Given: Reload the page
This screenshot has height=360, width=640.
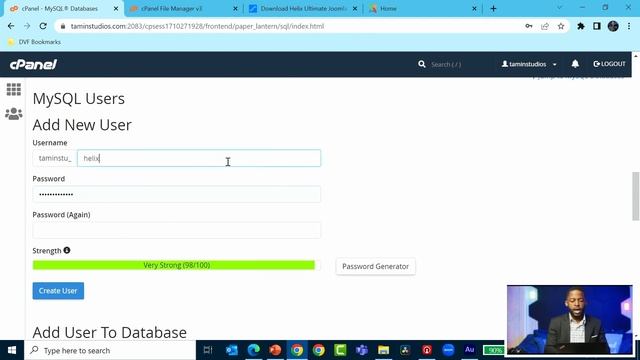Looking at the screenshot, I should click(x=43, y=26).
